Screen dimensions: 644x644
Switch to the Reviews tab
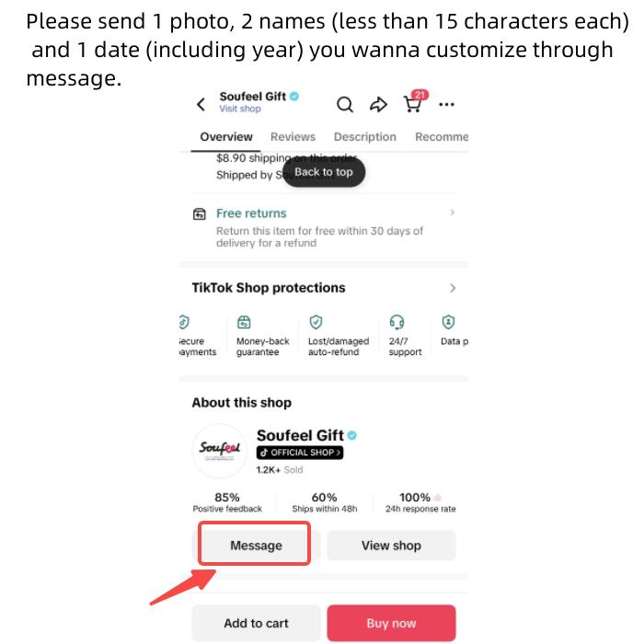click(293, 137)
